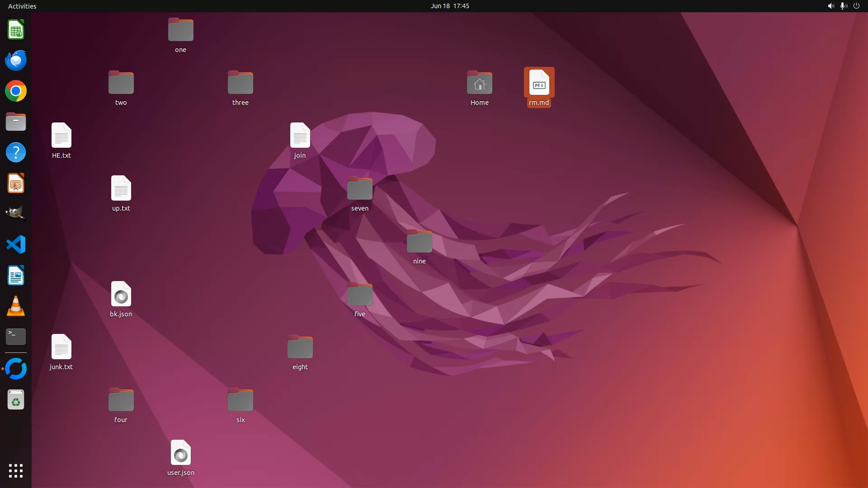Launch Visual Studio Code from the dock
The width and height of the screenshot is (868, 488).
point(16,245)
